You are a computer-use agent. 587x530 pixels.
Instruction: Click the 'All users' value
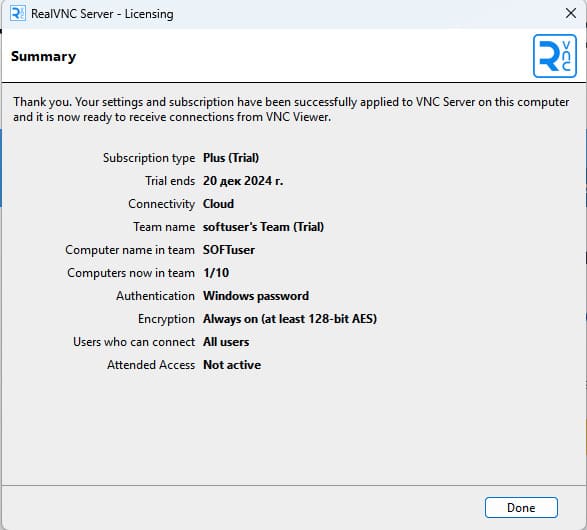226,342
